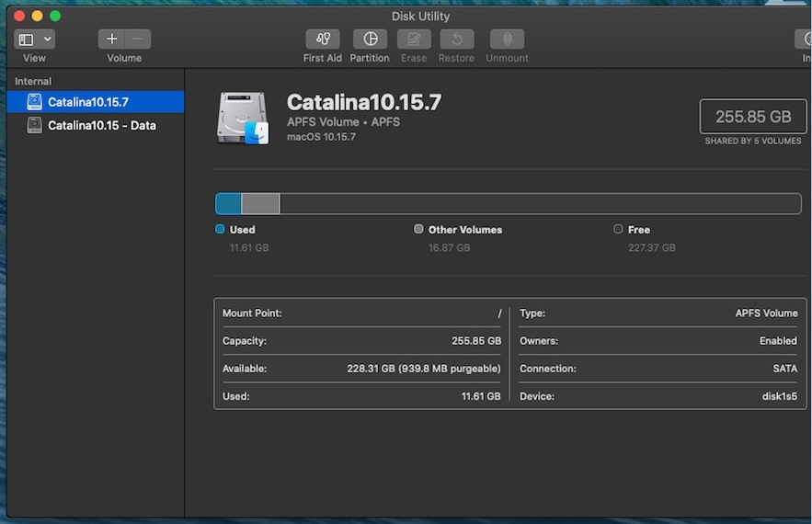Open the Partition tool
The width and height of the screenshot is (812, 524).
pos(370,39)
